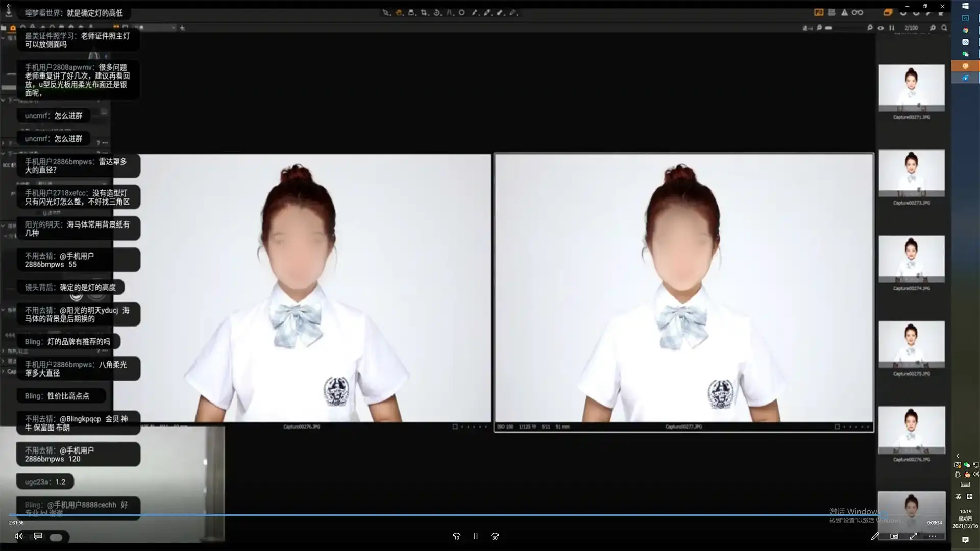Select thumbnail Capture00274.JPG
The width and height of the screenshot is (980, 551).
911,259
